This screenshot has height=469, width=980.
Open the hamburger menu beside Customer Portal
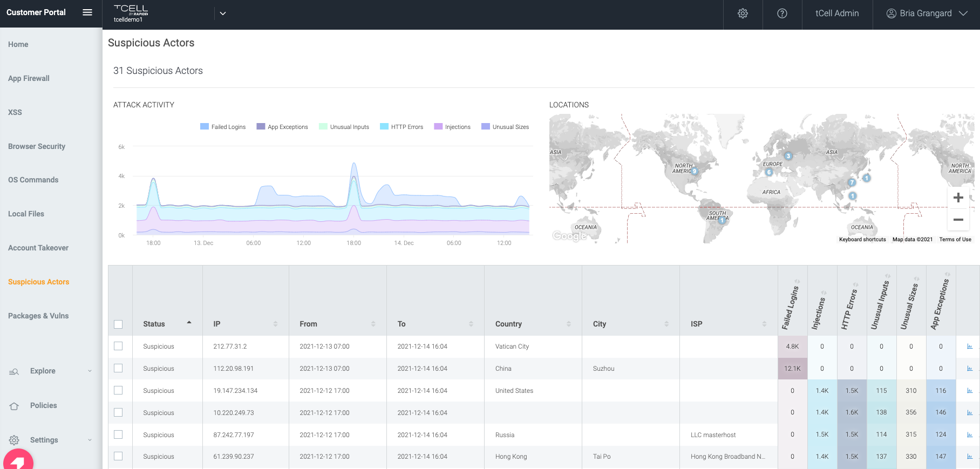click(87, 12)
